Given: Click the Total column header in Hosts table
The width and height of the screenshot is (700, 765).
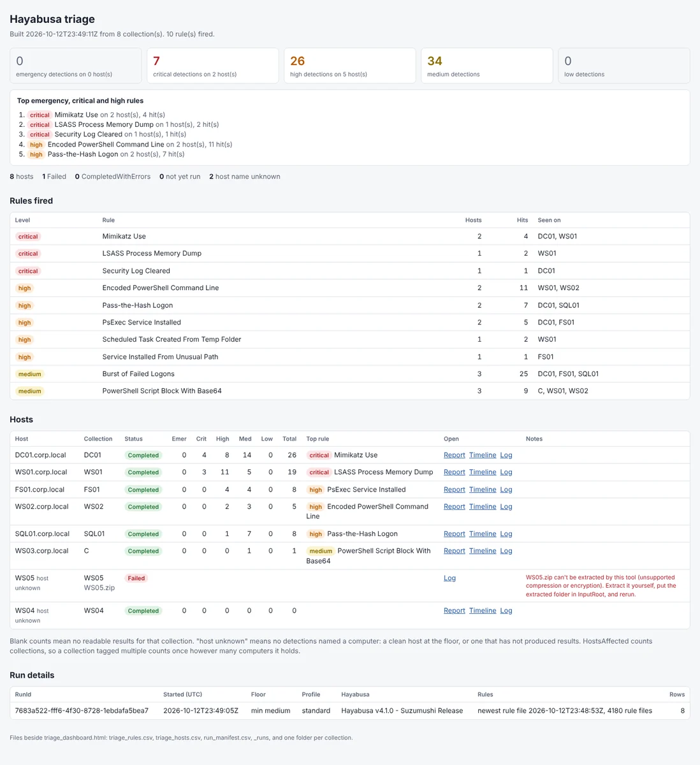Looking at the screenshot, I should click(289, 439).
